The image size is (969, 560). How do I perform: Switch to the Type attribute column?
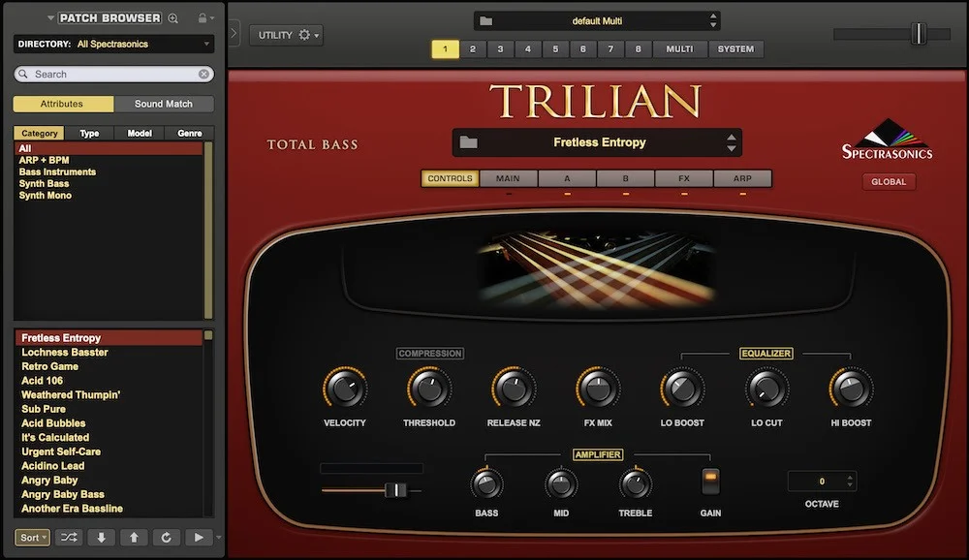(x=89, y=133)
